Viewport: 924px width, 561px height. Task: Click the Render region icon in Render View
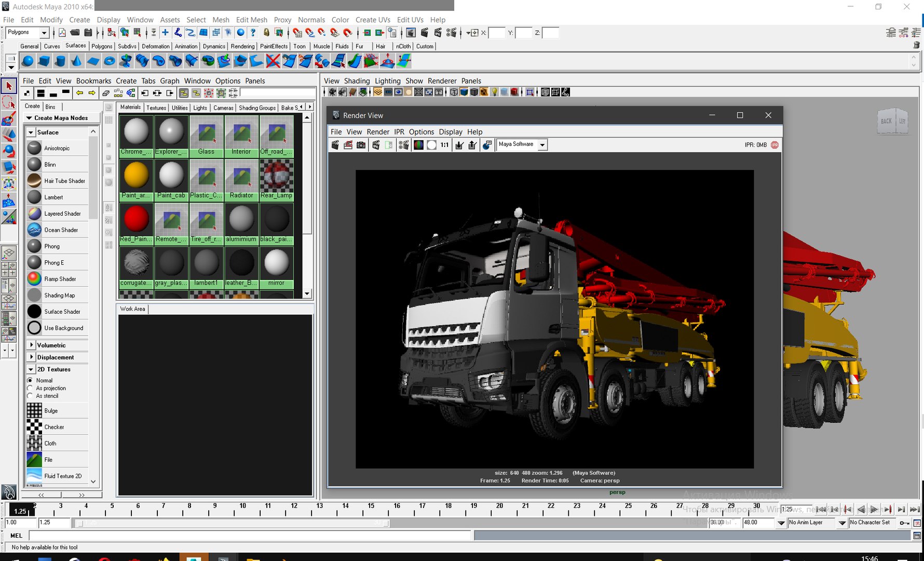[x=348, y=145]
